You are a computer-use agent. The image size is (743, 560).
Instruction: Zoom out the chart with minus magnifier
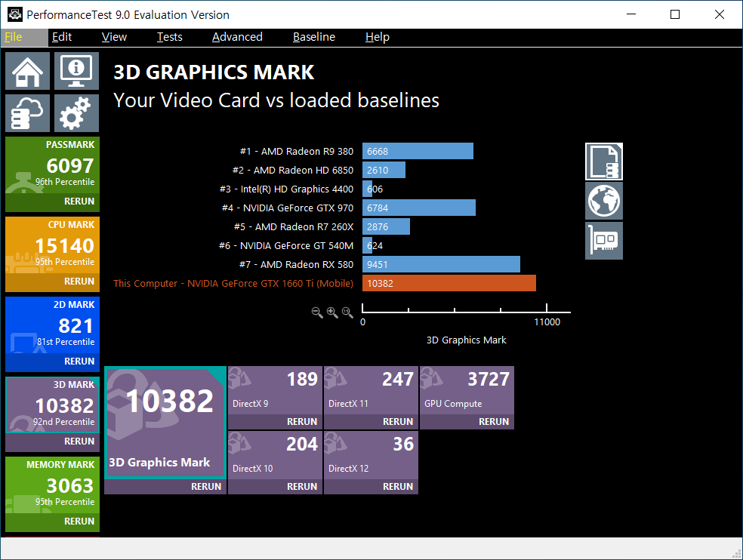click(317, 312)
